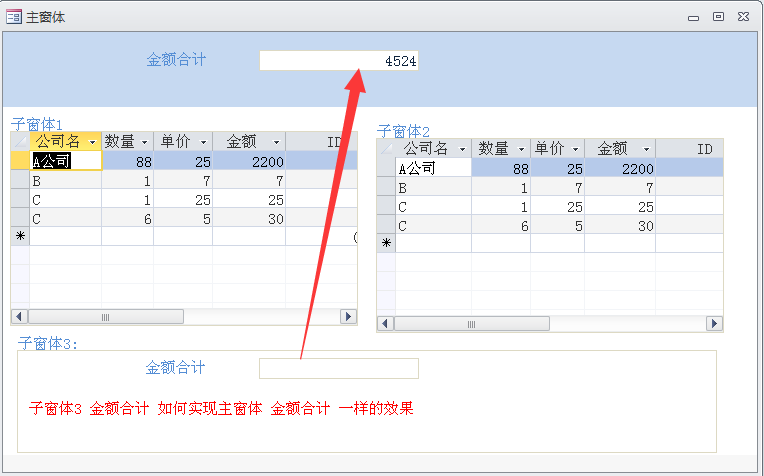Select the A公司 cell in 子窗体2
Viewport: 764px width, 476px height.
(433, 168)
